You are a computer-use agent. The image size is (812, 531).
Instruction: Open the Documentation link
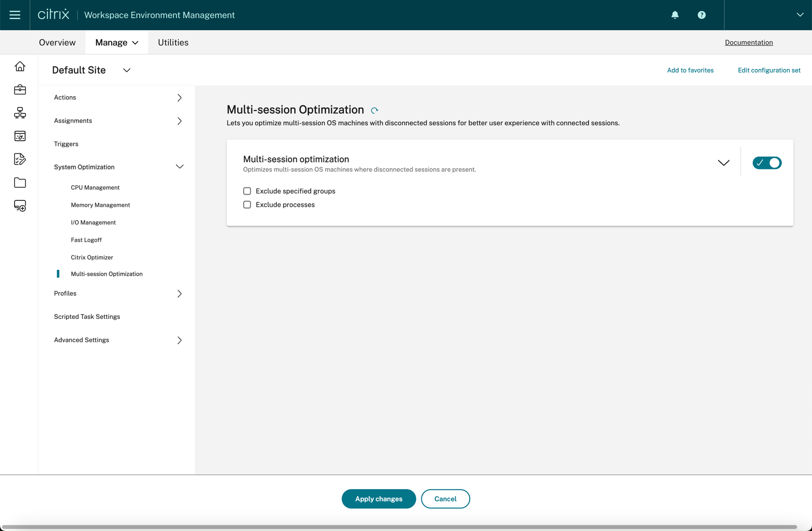tap(749, 42)
